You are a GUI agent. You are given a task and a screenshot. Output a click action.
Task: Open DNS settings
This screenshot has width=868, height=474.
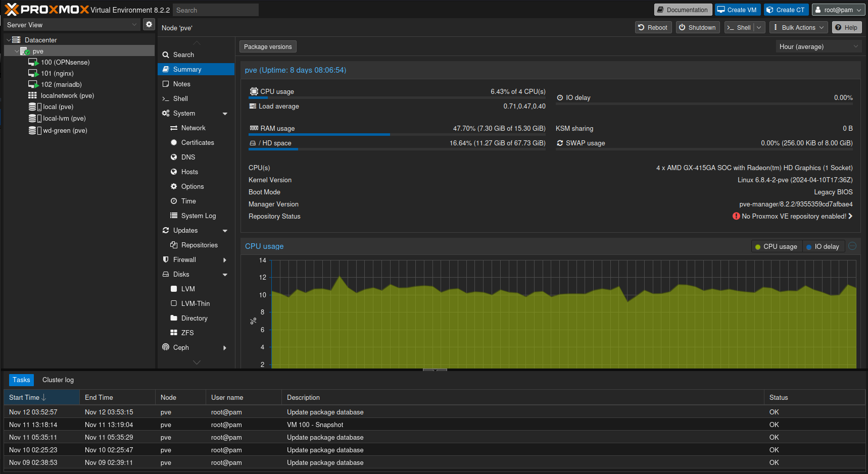pos(196,157)
